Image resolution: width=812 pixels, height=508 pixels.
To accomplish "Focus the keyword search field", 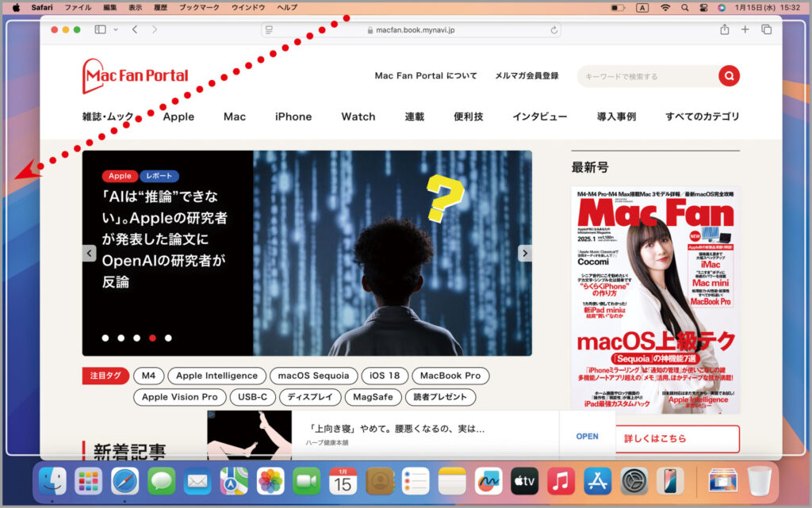I will click(647, 76).
